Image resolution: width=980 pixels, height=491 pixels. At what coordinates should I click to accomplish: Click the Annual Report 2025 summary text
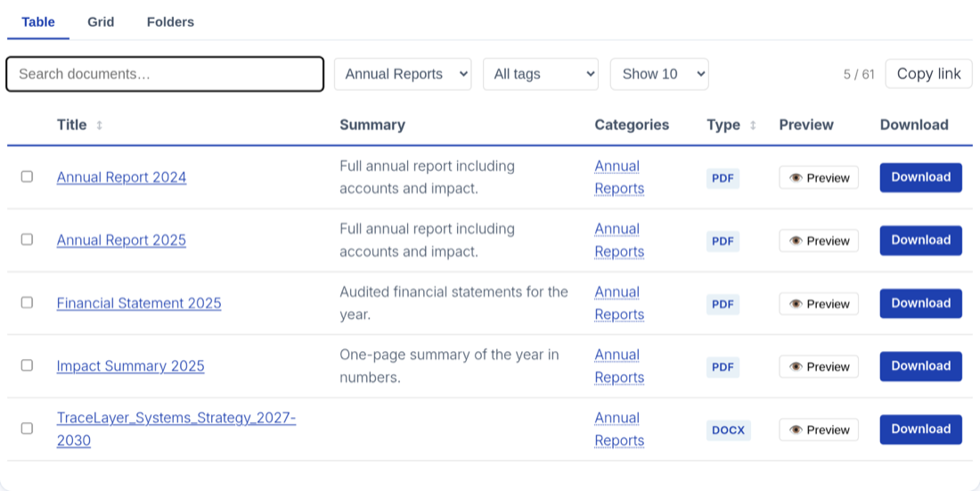428,241
